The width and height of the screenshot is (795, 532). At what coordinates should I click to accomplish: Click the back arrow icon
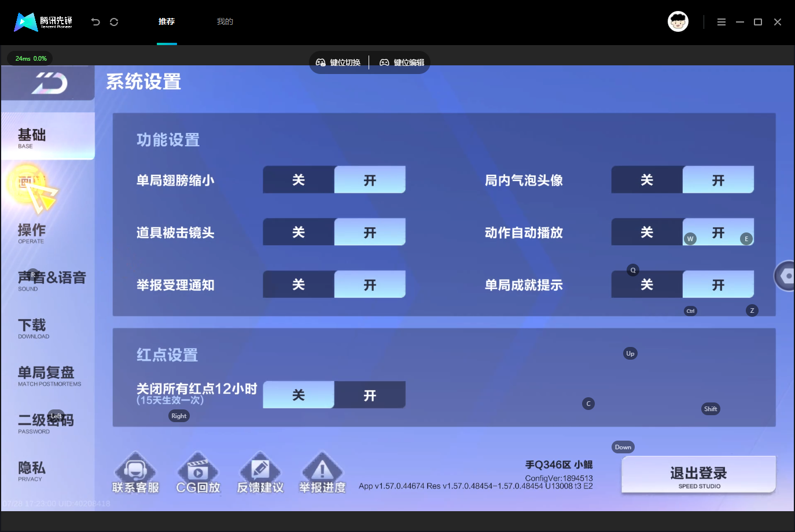pos(95,22)
